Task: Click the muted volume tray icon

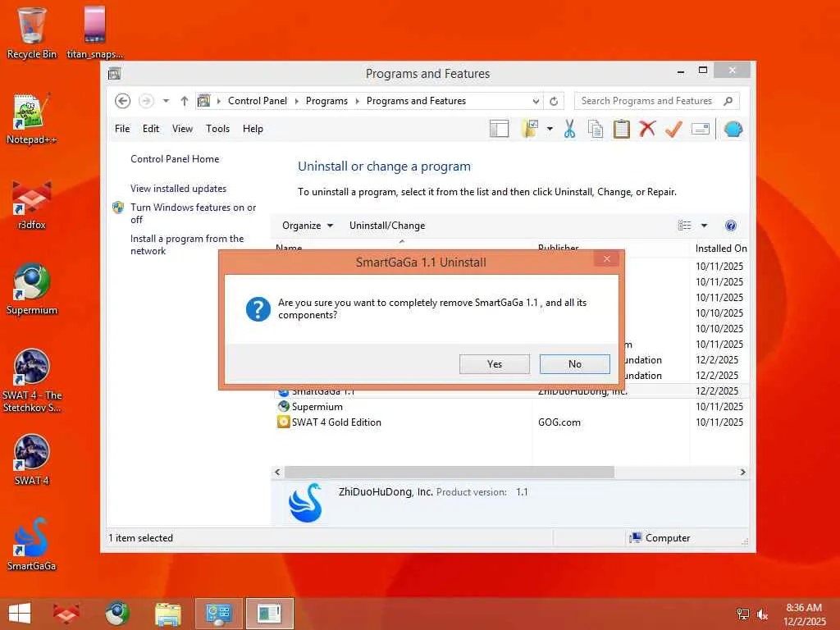Action: [x=762, y=614]
